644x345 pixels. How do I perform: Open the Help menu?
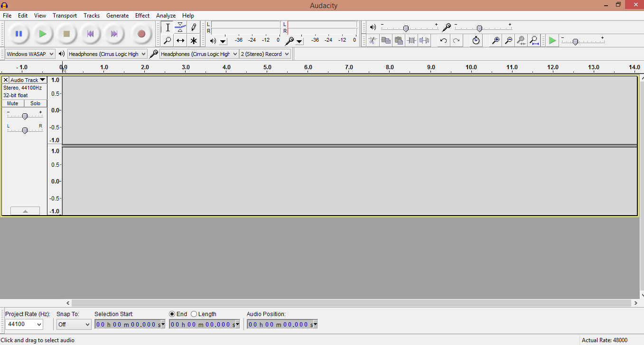[188, 16]
